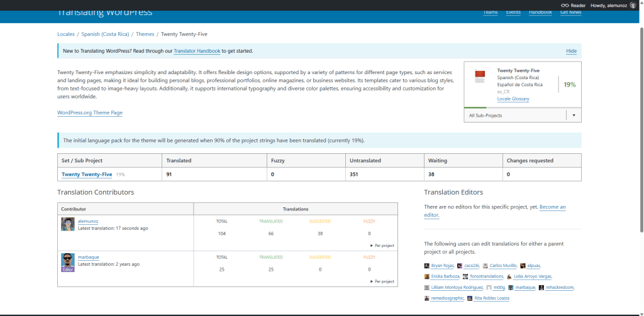Click the 19% progress figure in the project box
This screenshot has width=644, height=316.
(x=569, y=85)
